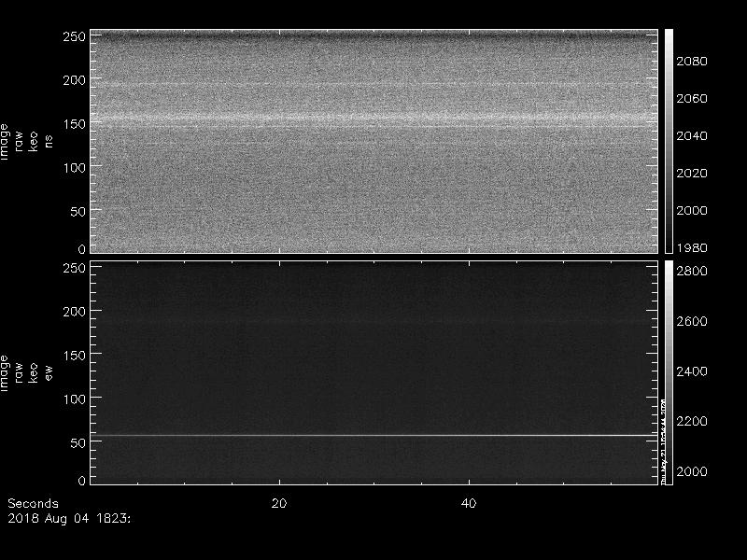Click the '40' x-axis tick label
The width and height of the screenshot is (747, 560).
[469, 504]
